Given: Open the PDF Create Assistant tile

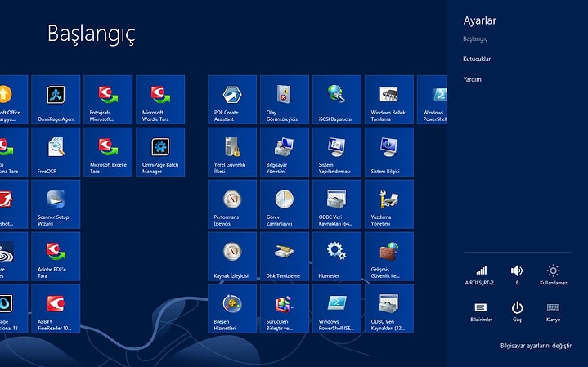Looking at the screenshot, I should [x=232, y=100].
